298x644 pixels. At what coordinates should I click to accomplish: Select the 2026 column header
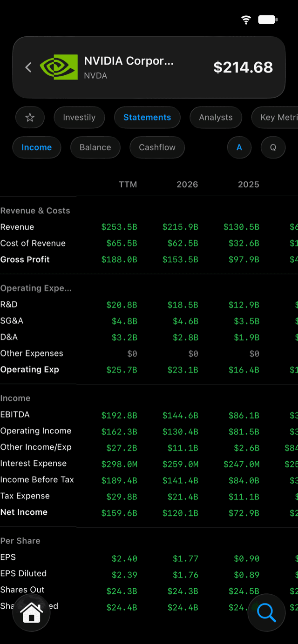(187, 185)
